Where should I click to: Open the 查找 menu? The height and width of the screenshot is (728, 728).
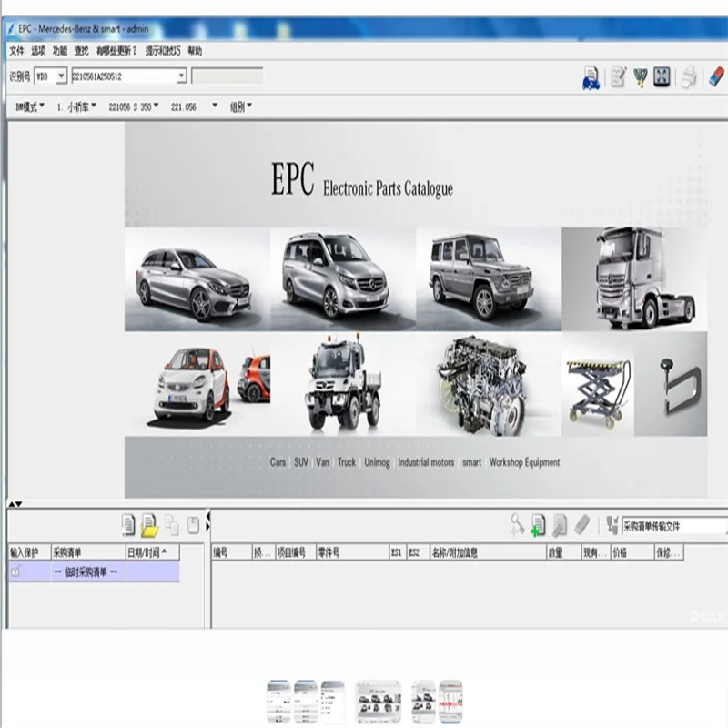point(81,51)
